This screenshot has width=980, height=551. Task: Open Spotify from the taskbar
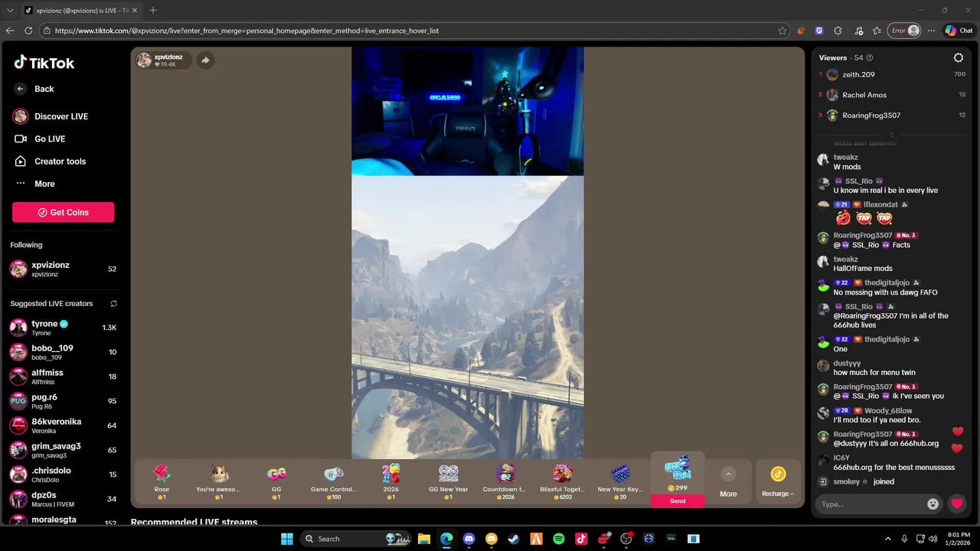[x=559, y=539]
